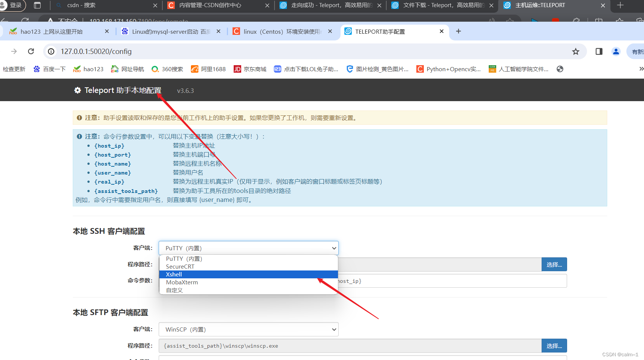This screenshot has width=644, height=360.
Task: View site information icon in address bar
Action: (x=51, y=51)
